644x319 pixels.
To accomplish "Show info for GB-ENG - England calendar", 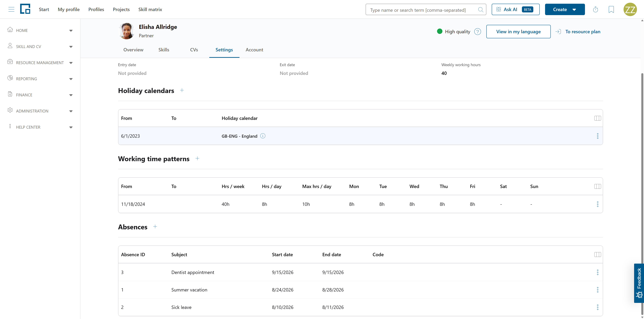I will (263, 136).
